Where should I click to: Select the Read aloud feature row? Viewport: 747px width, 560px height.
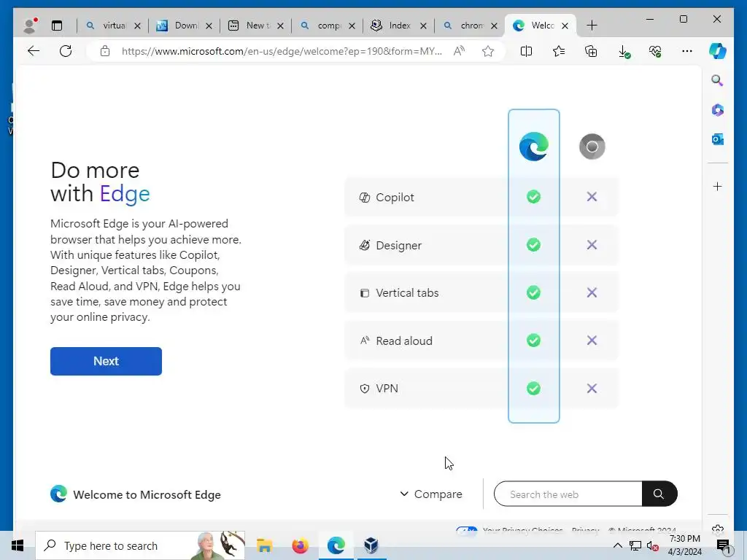tap(481, 341)
